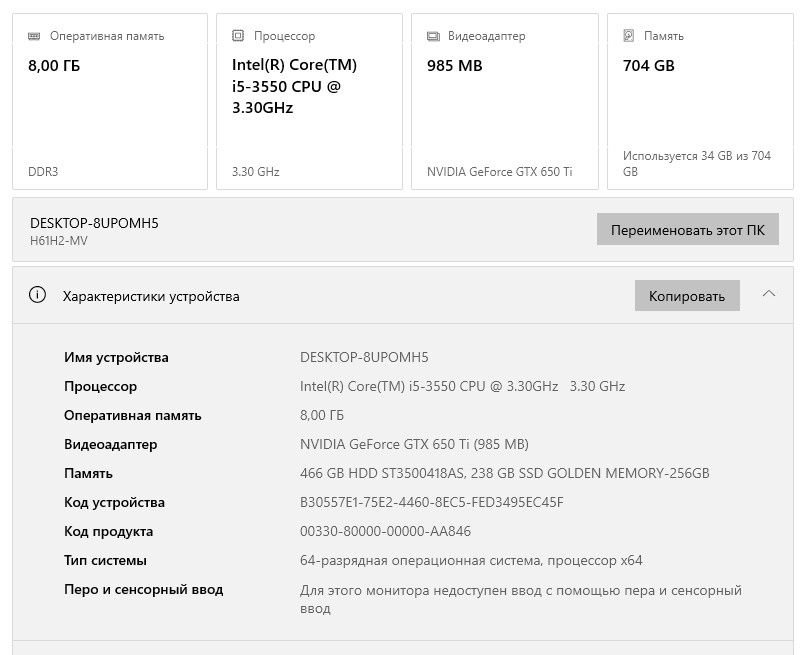The height and width of the screenshot is (655, 808).
Task: Click the device ID value text
Action: click(x=431, y=502)
